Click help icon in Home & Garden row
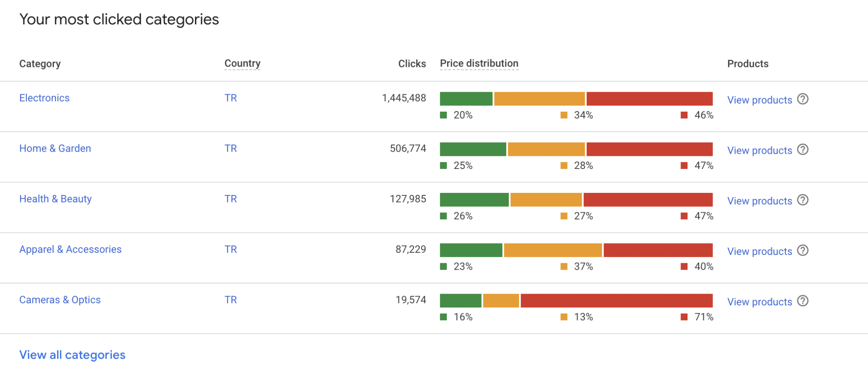This screenshot has height=367, width=868. [x=803, y=149]
